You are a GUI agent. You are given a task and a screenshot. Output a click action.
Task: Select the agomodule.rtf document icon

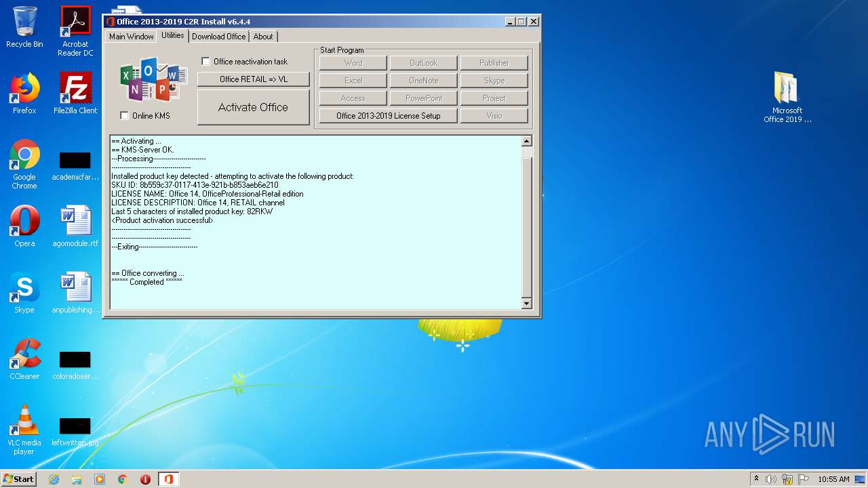tap(75, 226)
